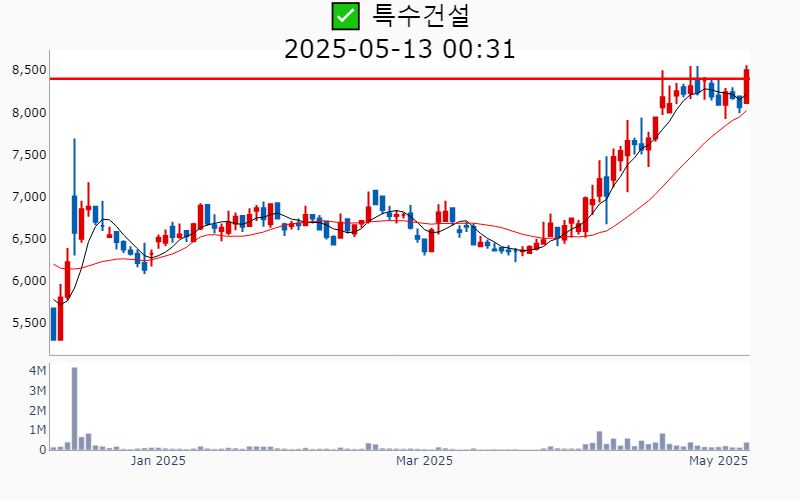This screenshot has width=800, height=500.
Task: Click the 5,500 price axis label
Action: (x=29, y=323)
